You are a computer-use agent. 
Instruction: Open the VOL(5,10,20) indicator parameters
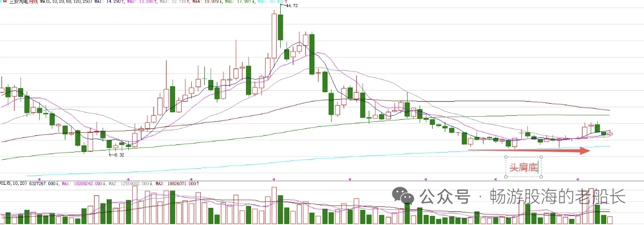tap(14, 183)
